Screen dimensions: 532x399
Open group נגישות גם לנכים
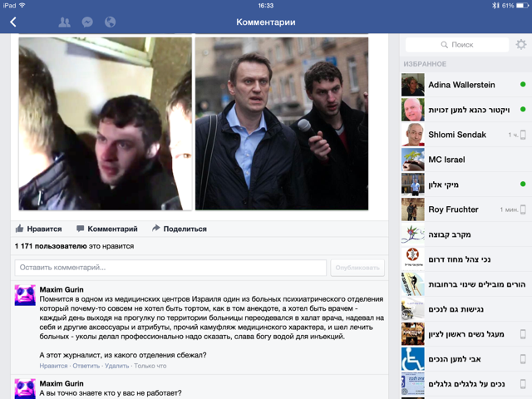tap(465, 309)
